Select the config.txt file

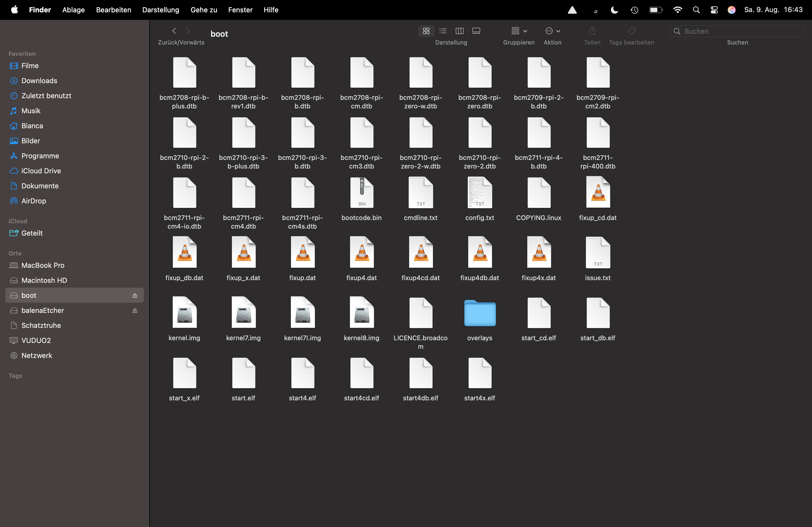[480, 198]
